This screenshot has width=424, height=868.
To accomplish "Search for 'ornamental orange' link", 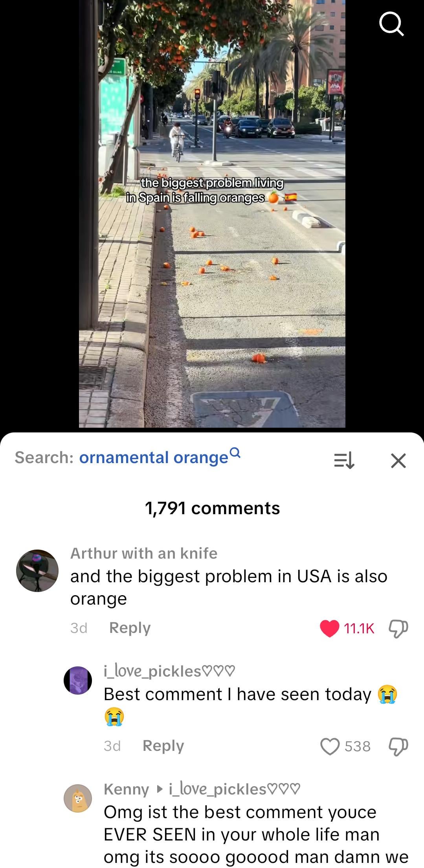I will 154,458.
